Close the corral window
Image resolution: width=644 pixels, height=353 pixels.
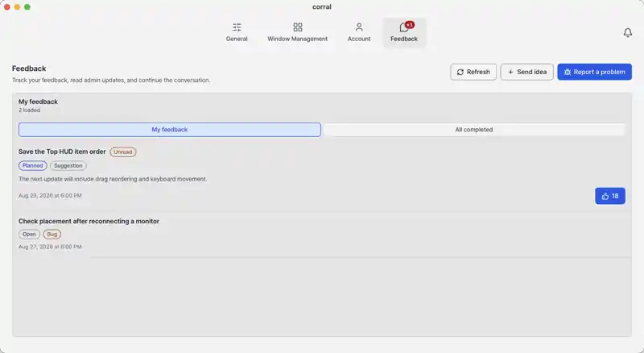click(7, 7)
